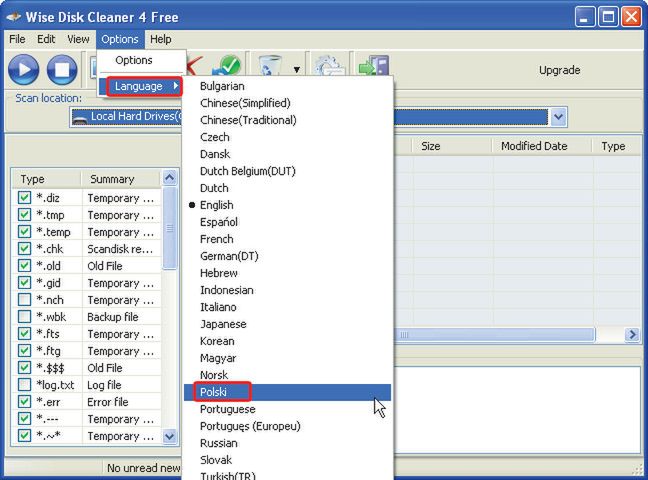Screen dimensions: 648x480
Task: Select Italiano language
Action: point(287,307)
